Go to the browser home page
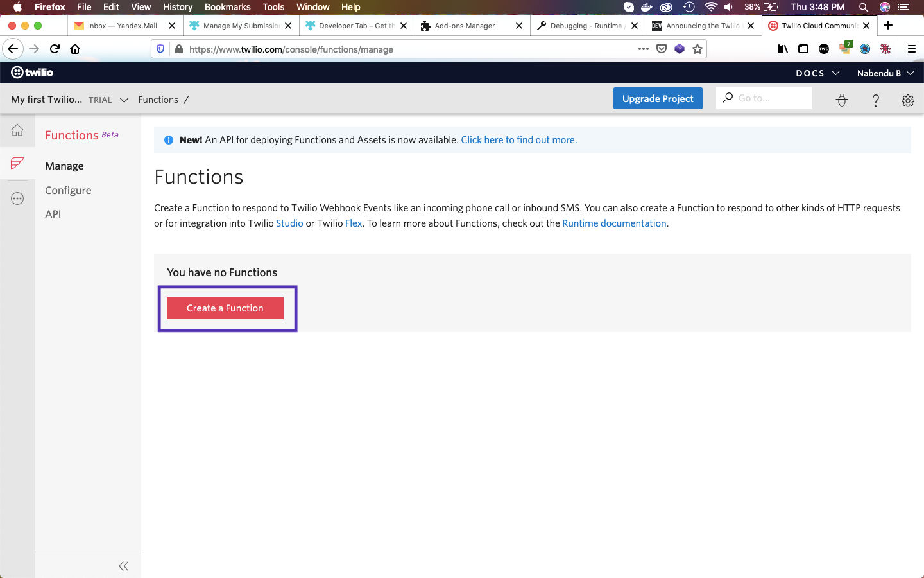Screen dimensions: 924x578 pos(75,49)
